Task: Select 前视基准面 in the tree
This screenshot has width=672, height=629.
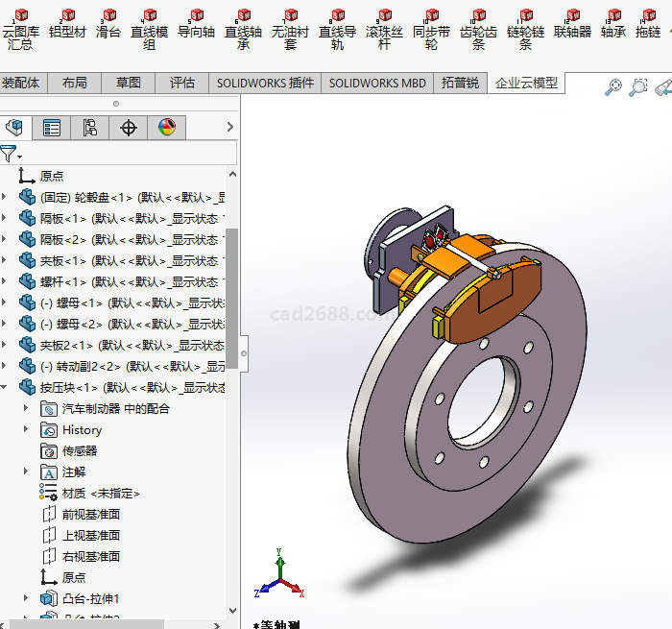Action: 90,515
